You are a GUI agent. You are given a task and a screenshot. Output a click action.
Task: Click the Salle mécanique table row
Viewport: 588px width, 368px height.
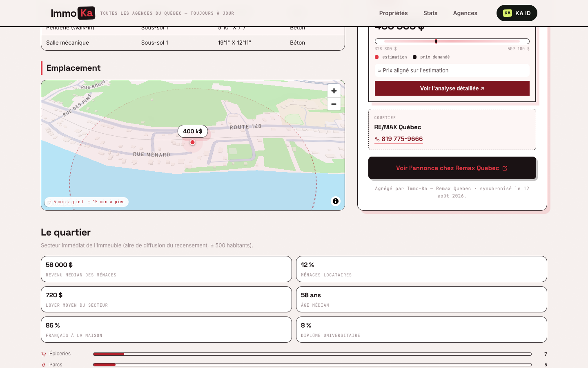click(x=193, y=43)
